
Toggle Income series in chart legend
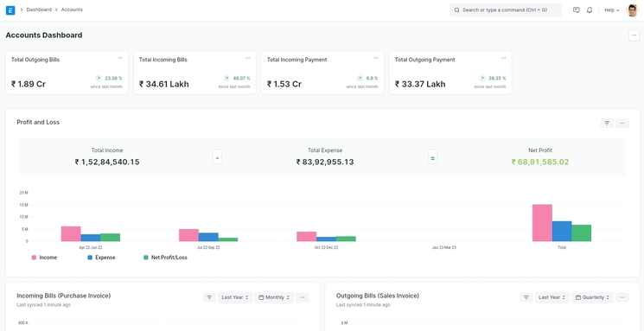[x=44, y=258]
